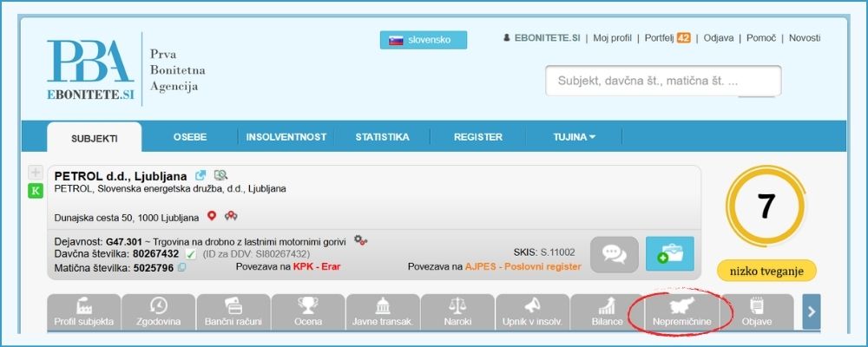The height and width of the screenshot is (347, 868).
Task: Click the multiple map pins icon
Action: tap(231, 216)
